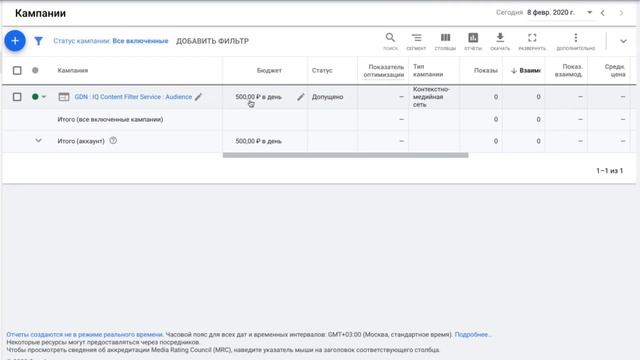
Task: Click the grey status dot column header
Action: (35, 70)
